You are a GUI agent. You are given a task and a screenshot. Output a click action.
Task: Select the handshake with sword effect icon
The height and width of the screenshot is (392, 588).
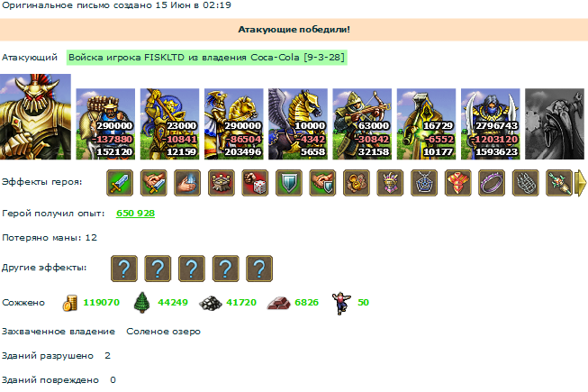[153, 183]
